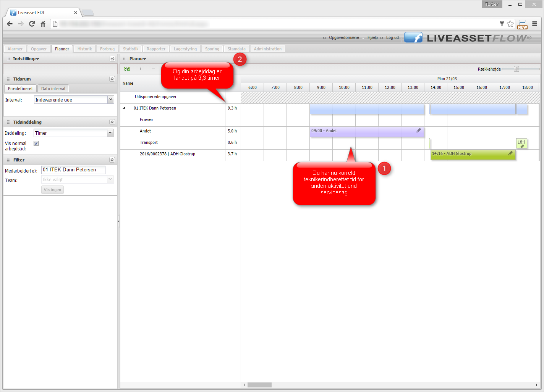
Task: Click the minus icon in Planner toolbar
Action: pyautogui.click(x=153, y=69)
